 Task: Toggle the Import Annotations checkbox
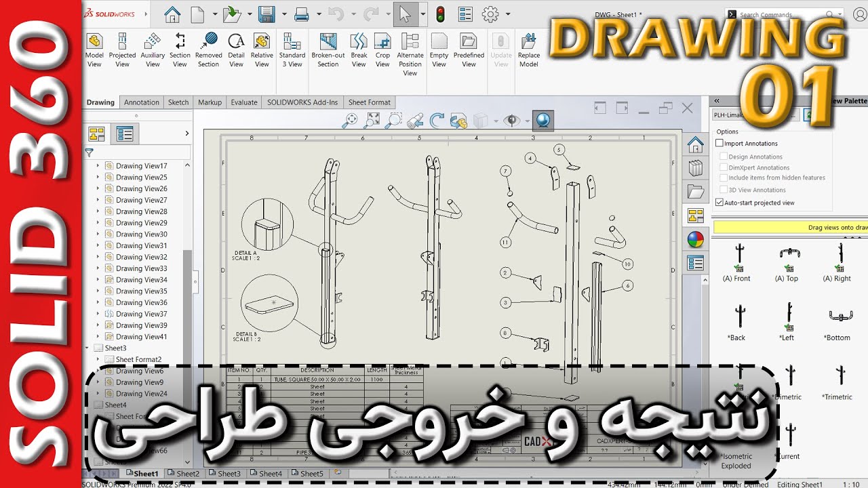point(720,143)
